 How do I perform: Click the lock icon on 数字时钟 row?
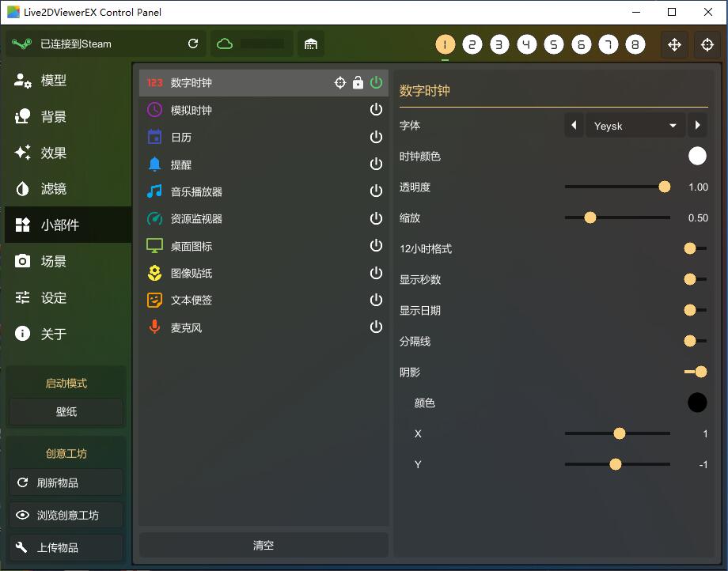[x=358, y=82]
